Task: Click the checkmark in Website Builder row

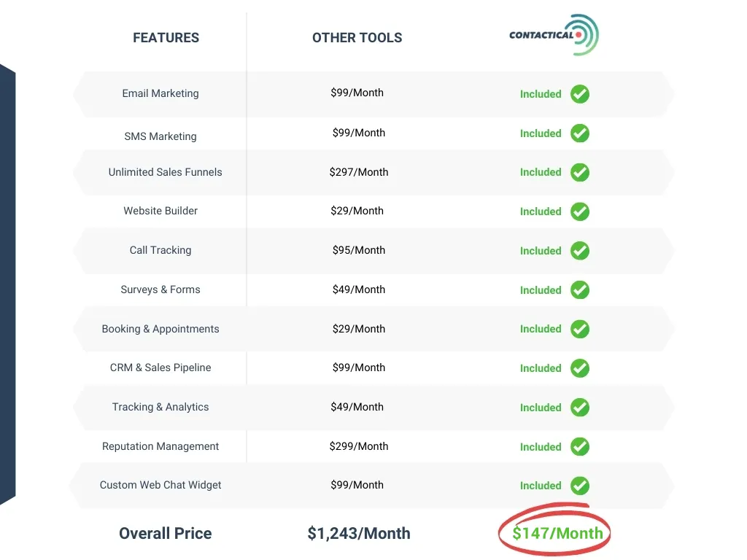Action: (x=580, y=211)
